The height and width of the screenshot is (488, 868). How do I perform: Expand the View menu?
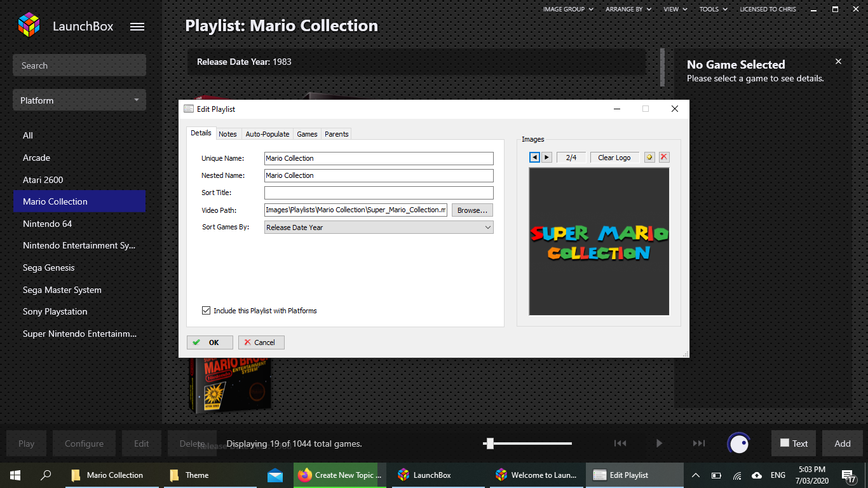675,9
